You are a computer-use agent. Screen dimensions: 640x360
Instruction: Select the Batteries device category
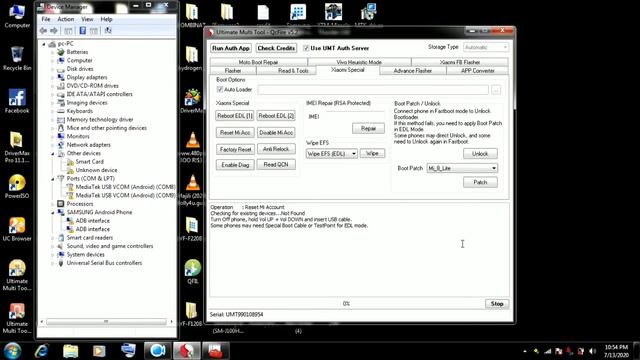pos(77,52)
